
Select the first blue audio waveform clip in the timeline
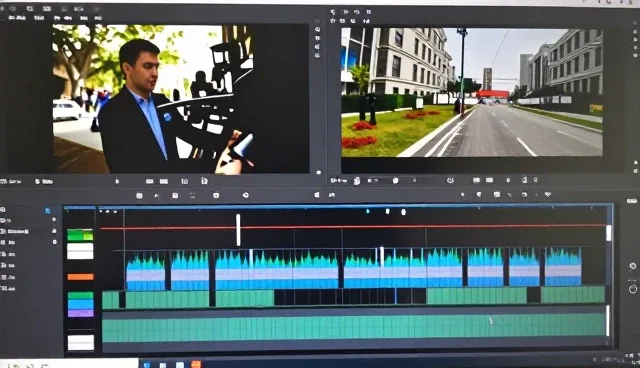pyautogui.click(x=146, y=271)
